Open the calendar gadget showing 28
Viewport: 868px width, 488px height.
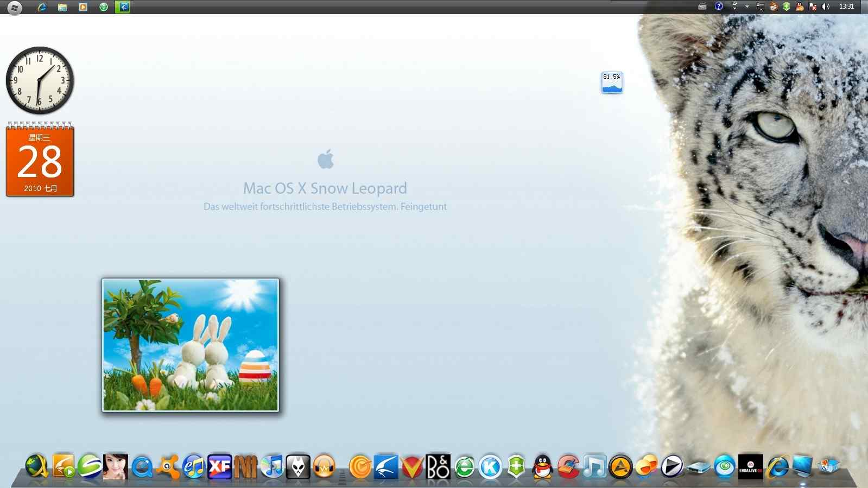40,160
